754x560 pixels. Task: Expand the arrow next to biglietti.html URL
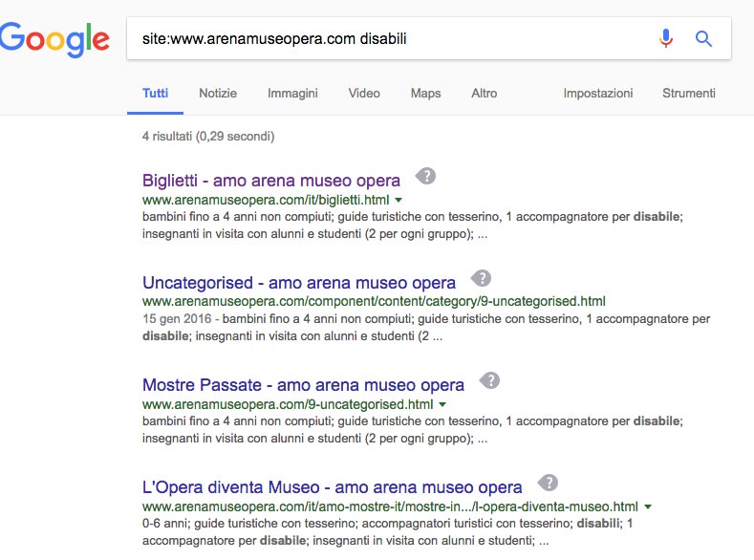coord(399,200)
